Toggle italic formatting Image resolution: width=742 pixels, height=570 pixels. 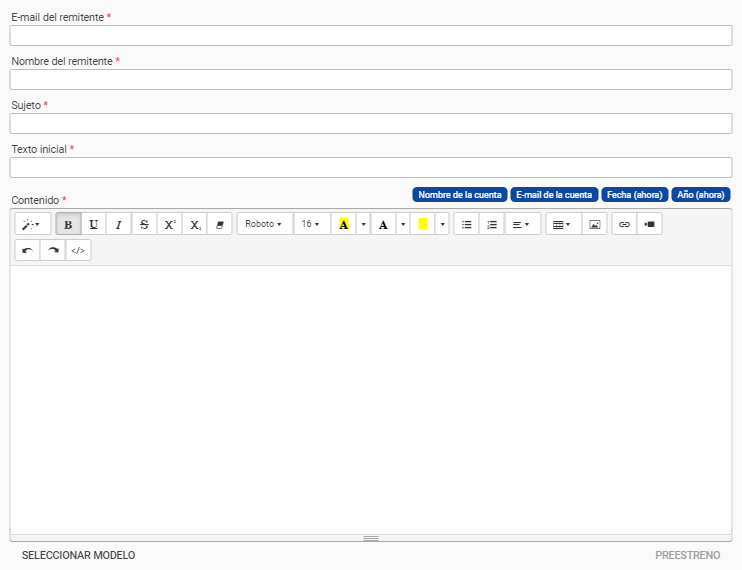[119, 224]
